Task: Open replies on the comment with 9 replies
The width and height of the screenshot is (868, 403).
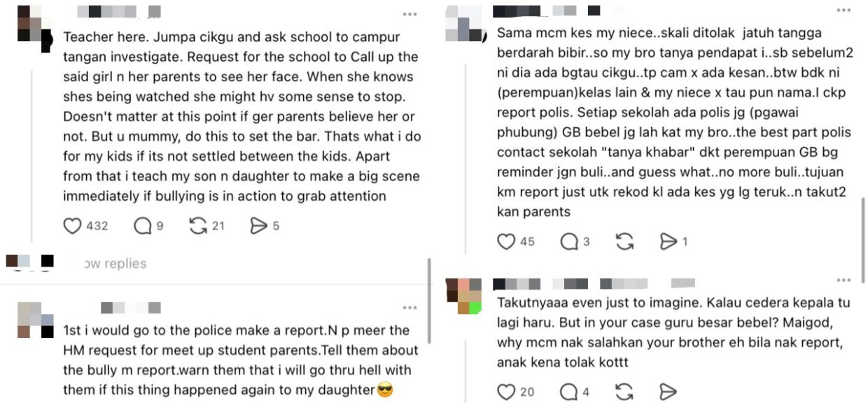Action: coord(143,226)
